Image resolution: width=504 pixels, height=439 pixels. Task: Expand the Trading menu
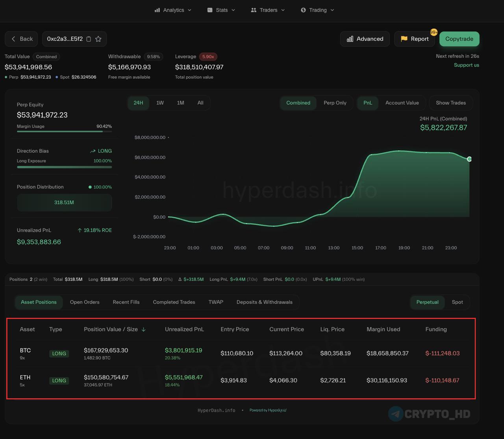click(x=317, y=10)
